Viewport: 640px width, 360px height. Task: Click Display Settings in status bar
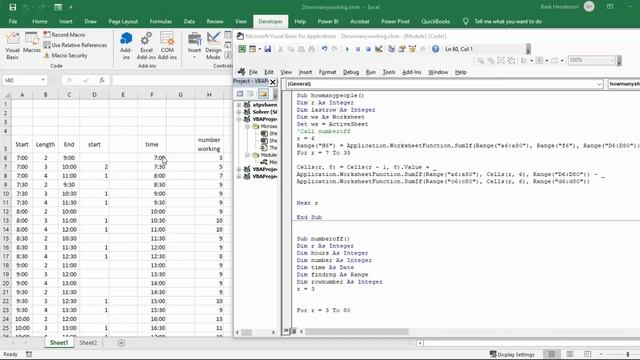coord(512,354)
